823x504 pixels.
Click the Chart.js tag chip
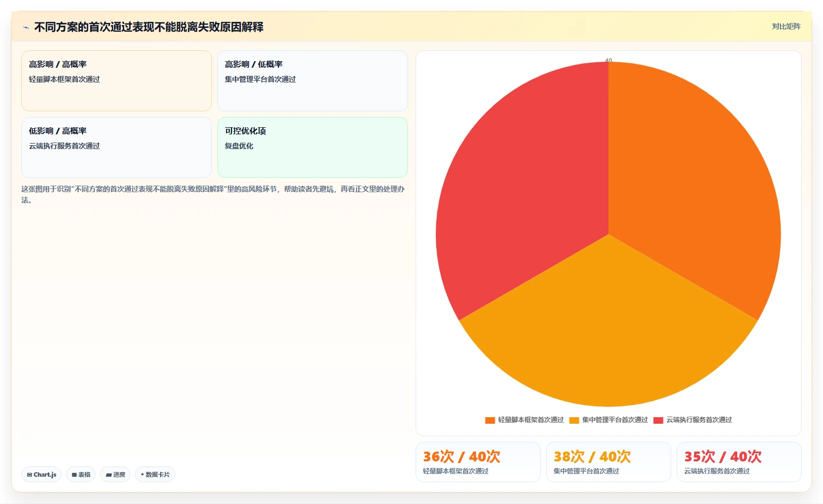(42, 475)
